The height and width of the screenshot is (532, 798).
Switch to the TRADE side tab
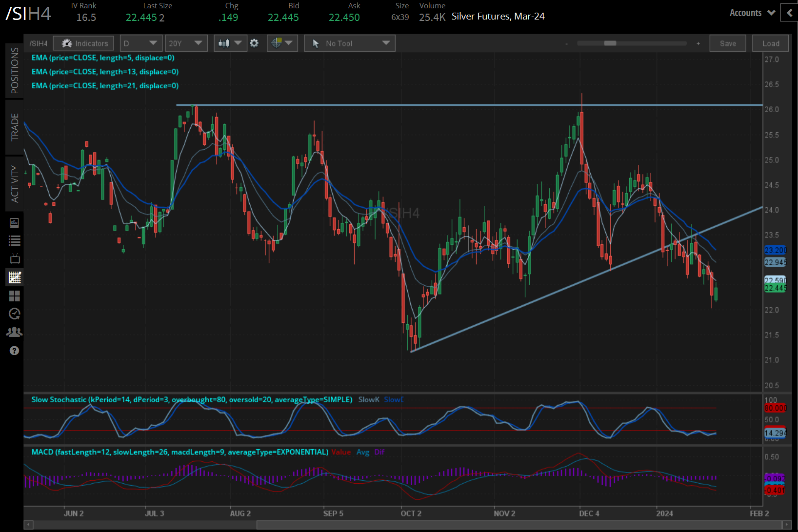click(x=15, y=127)
